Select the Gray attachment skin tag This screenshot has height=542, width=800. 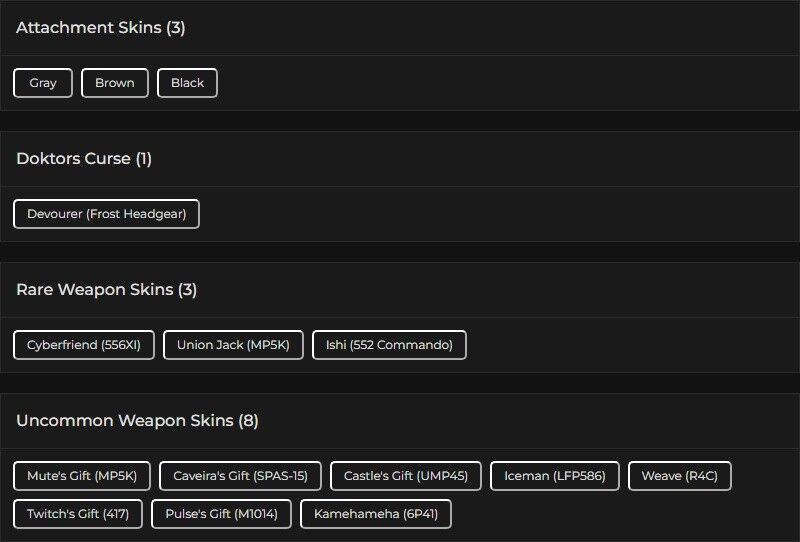pyautogui.click(x=43, y=83)
